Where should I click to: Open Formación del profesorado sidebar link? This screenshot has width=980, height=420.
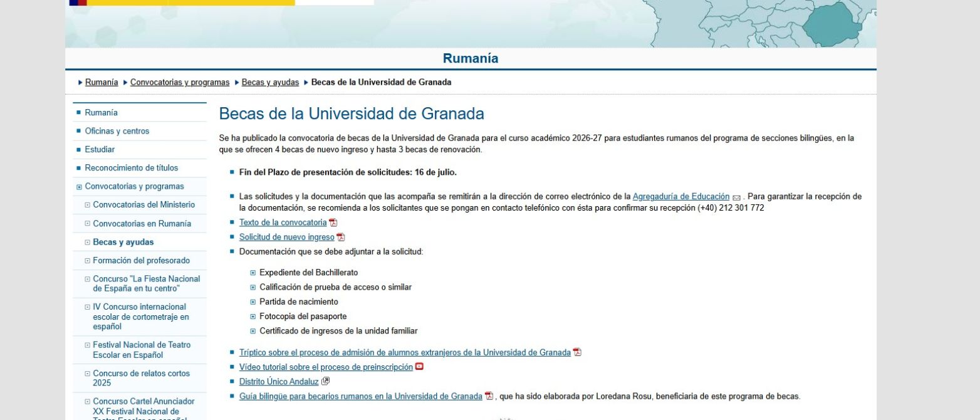coord(142,261)
